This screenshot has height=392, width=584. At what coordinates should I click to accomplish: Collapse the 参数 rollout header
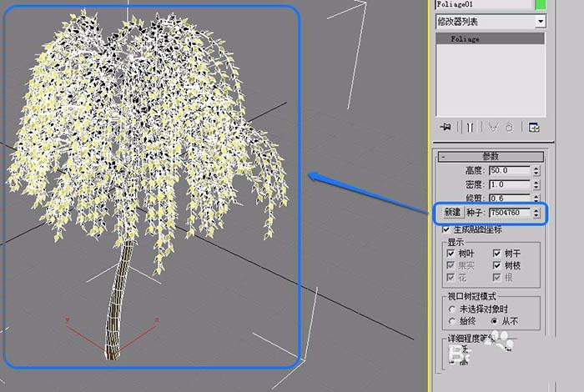coord(491,156)
